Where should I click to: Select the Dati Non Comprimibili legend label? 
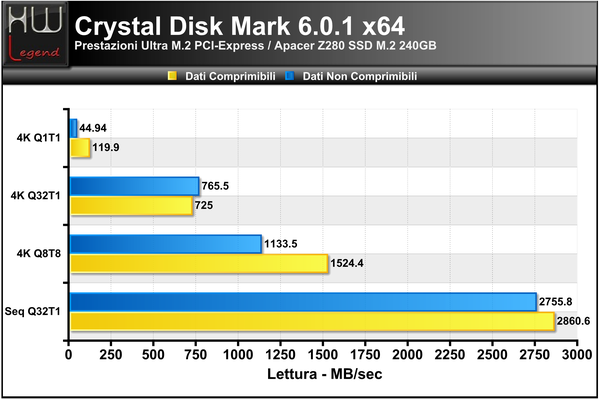tap(360, 76)
